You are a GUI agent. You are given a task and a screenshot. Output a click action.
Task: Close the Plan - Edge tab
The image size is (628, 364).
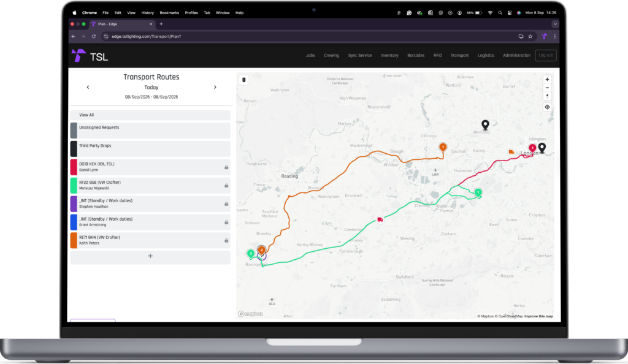click(x=151, y=24)
